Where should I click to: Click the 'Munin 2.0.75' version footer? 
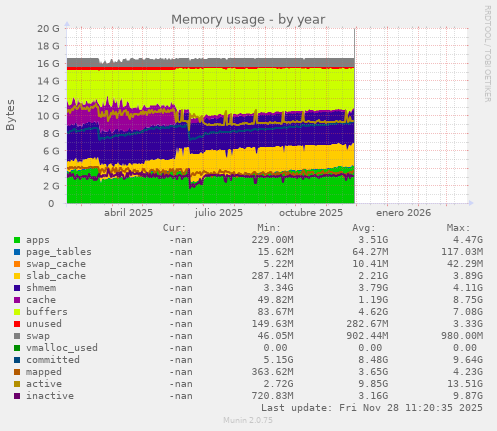[248, 420]
